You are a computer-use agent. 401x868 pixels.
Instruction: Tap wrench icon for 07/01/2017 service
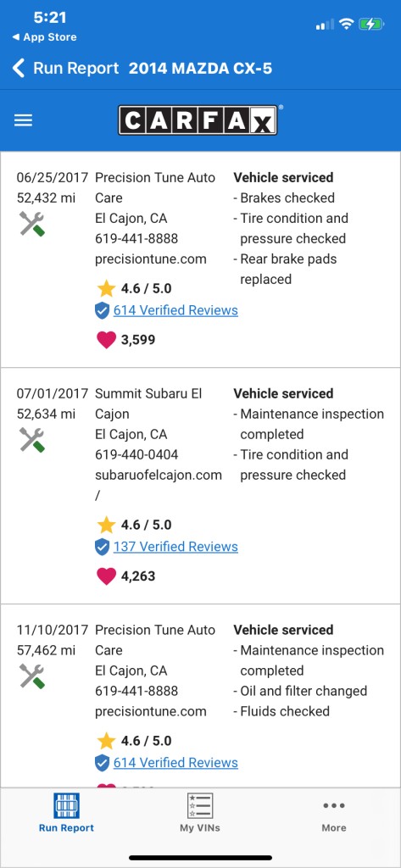point(31,440)
